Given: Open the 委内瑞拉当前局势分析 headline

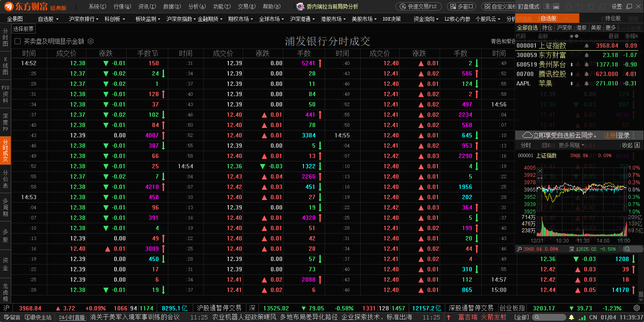Looking at the screenshot, I should pyautogui.click(x=332, y=6).
